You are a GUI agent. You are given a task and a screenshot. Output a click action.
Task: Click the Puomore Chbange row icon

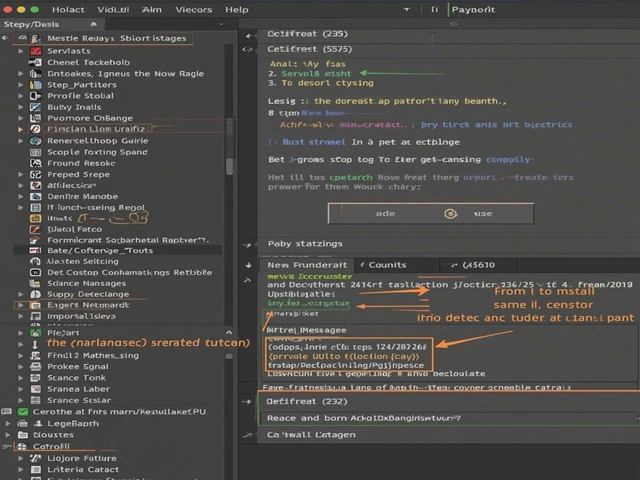coord(36,118)
